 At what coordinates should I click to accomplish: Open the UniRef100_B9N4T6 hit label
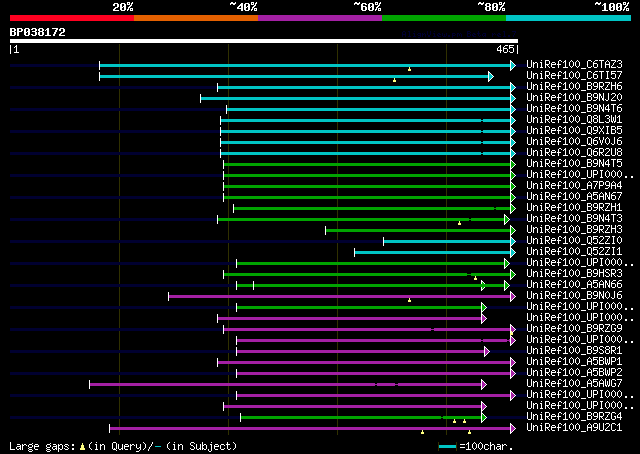coord(574,109)
